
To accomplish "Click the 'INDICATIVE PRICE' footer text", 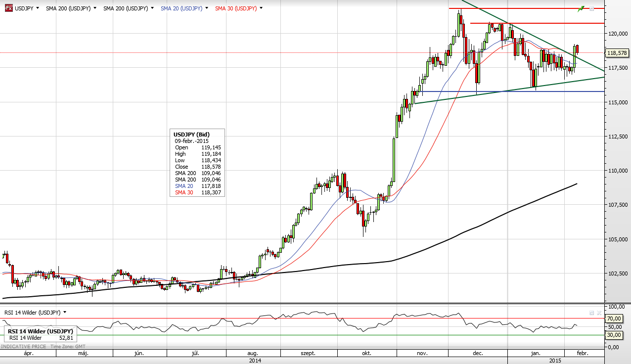I will 23,347.
